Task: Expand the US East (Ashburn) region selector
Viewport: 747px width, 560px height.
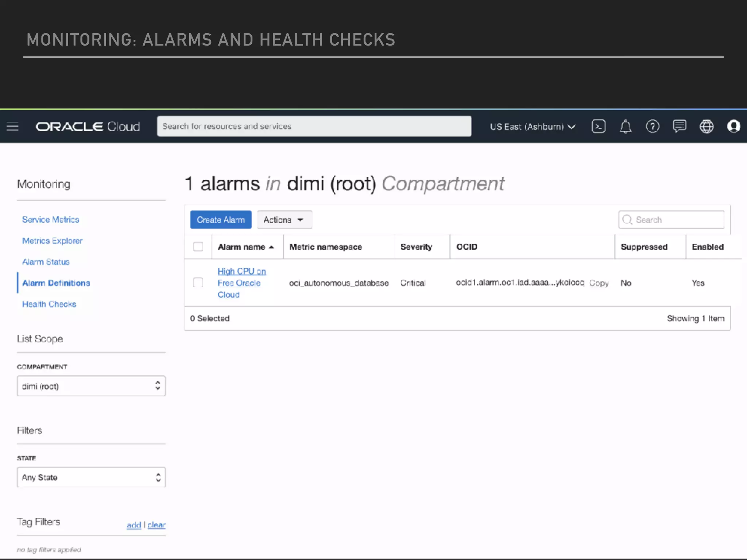Action: (533, 127)
